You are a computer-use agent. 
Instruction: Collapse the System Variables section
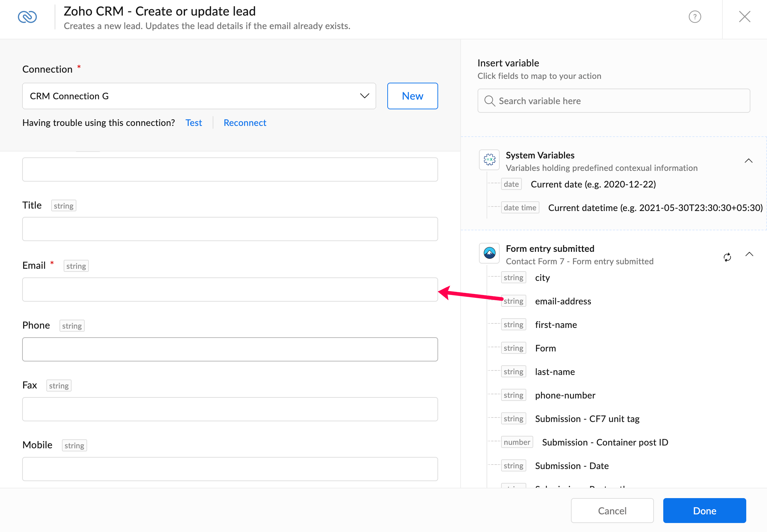click(x=748, y=160)
